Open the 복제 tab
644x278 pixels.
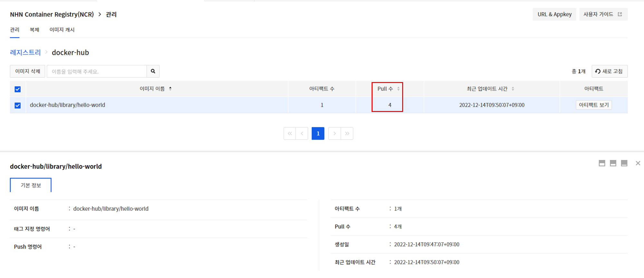[x=34, y=30]
